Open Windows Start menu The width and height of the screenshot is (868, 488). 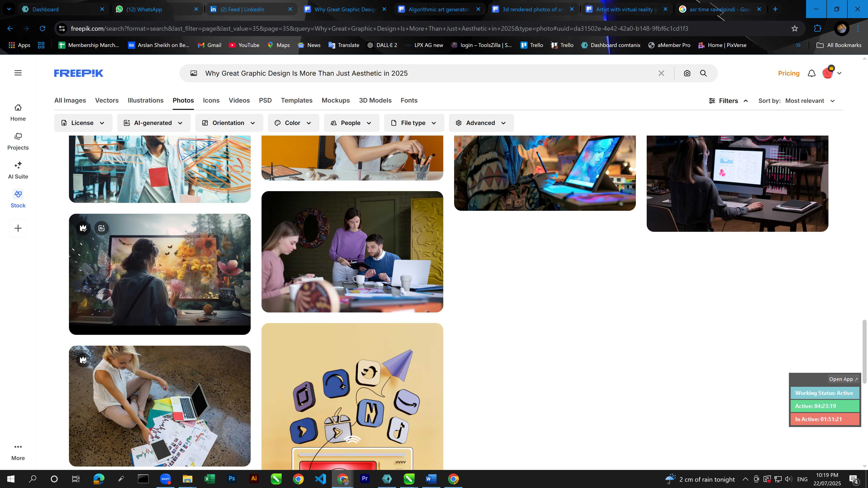point(11,479)
